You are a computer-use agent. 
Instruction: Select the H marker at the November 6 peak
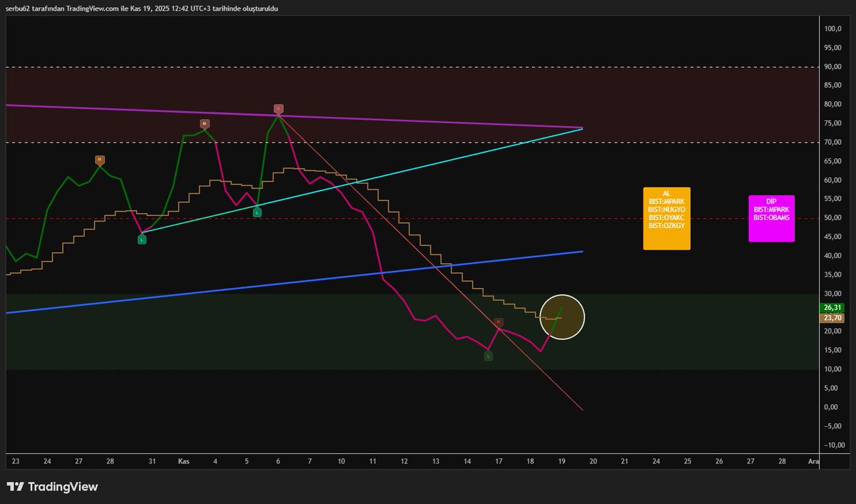(279, 109)
